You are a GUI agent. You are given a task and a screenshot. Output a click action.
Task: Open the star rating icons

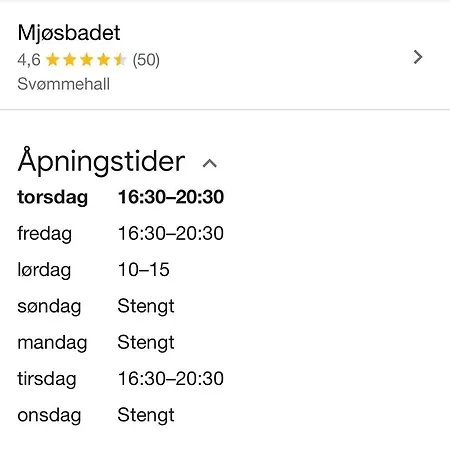[x=86, y=60]
